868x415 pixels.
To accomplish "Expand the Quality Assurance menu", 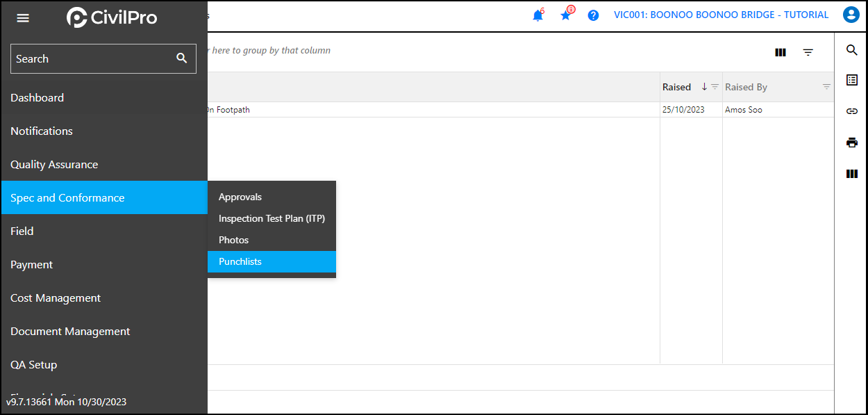I will [x=54, y=165].
